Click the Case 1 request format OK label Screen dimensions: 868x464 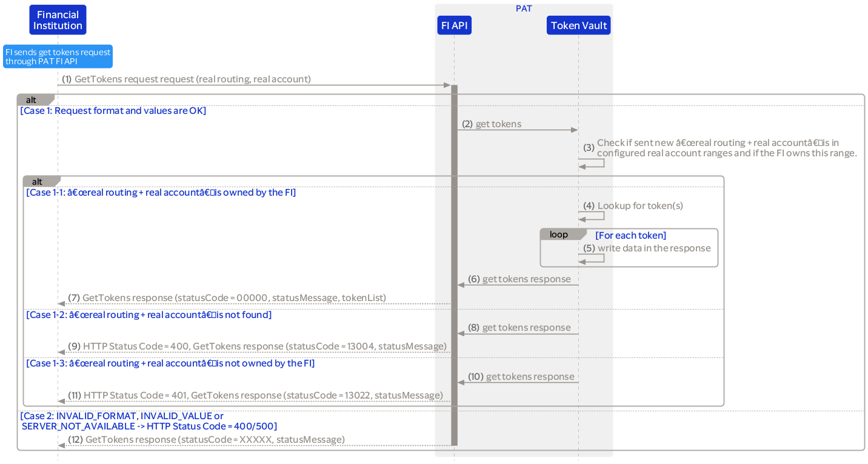[x=113, y=111]
